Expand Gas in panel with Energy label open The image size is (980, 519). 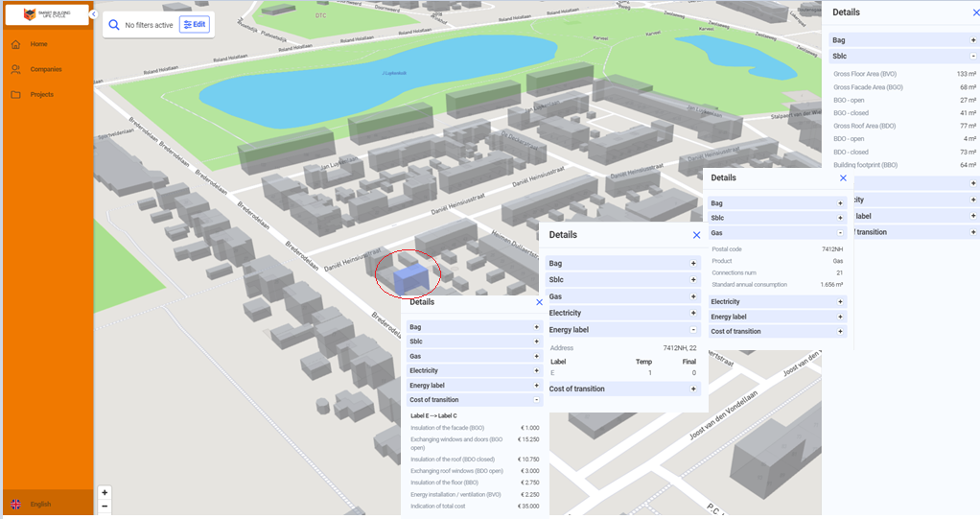693,296
